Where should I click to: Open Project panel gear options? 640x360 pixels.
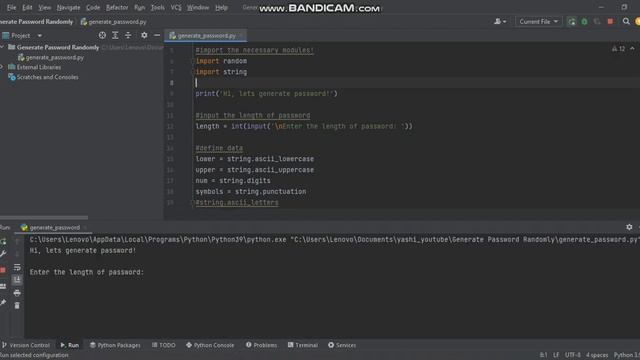(144, 36)
